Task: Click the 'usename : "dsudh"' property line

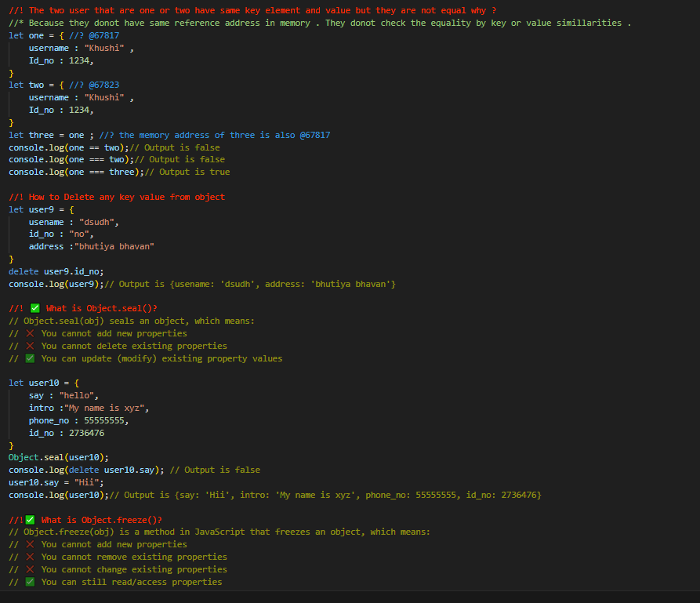Action: point(74,222)
